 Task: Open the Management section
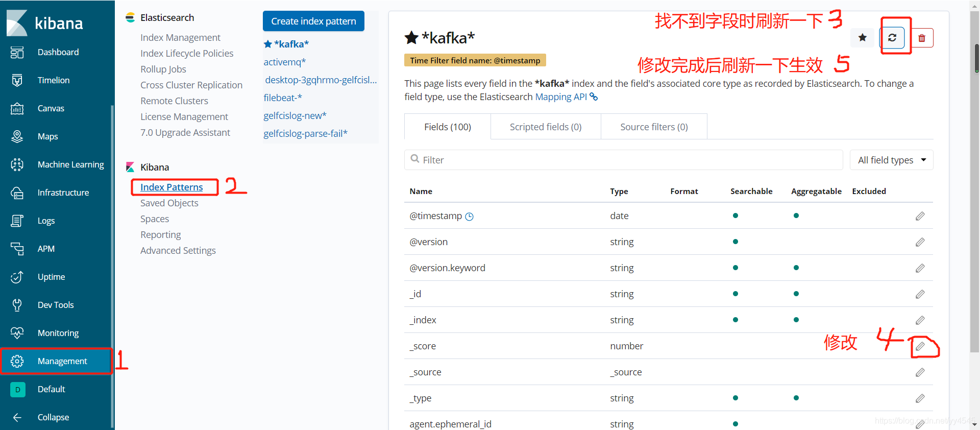coord(56,361)
